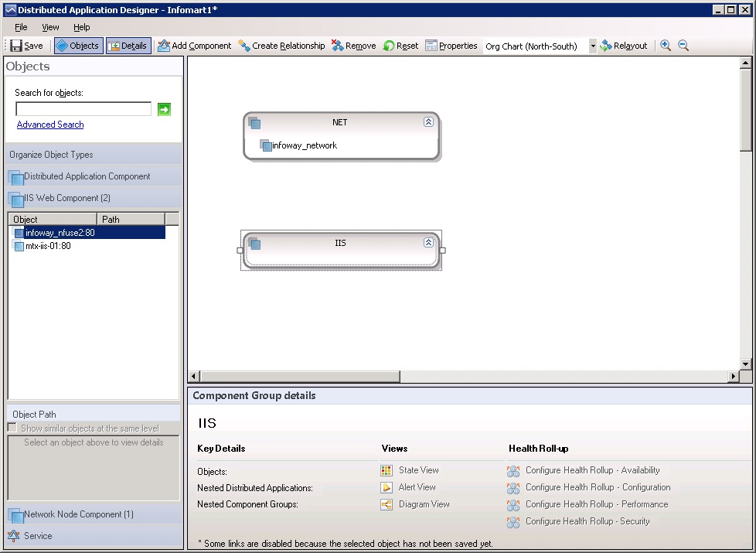The image size is (756, 553).
Task: Click the green search arrow button
Action: click(x=164, y=110)
